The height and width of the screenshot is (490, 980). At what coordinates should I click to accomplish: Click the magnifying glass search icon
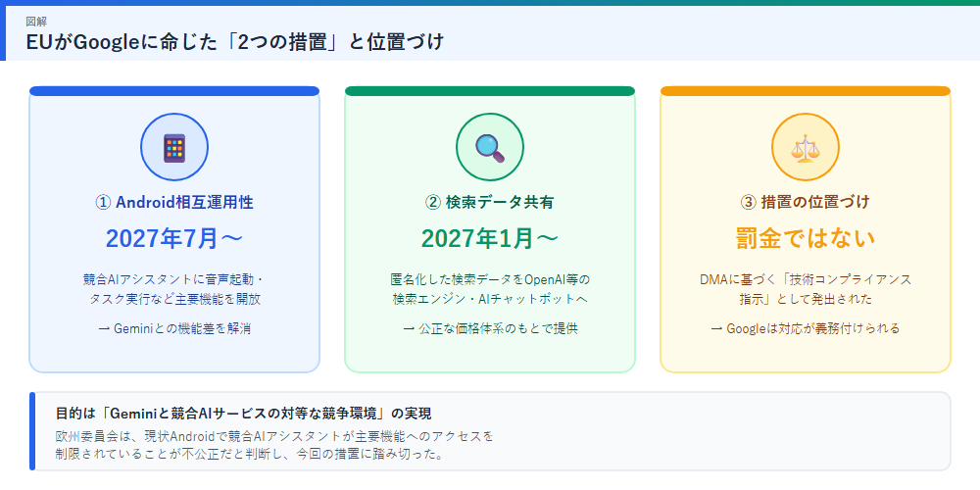coord(490,148)
